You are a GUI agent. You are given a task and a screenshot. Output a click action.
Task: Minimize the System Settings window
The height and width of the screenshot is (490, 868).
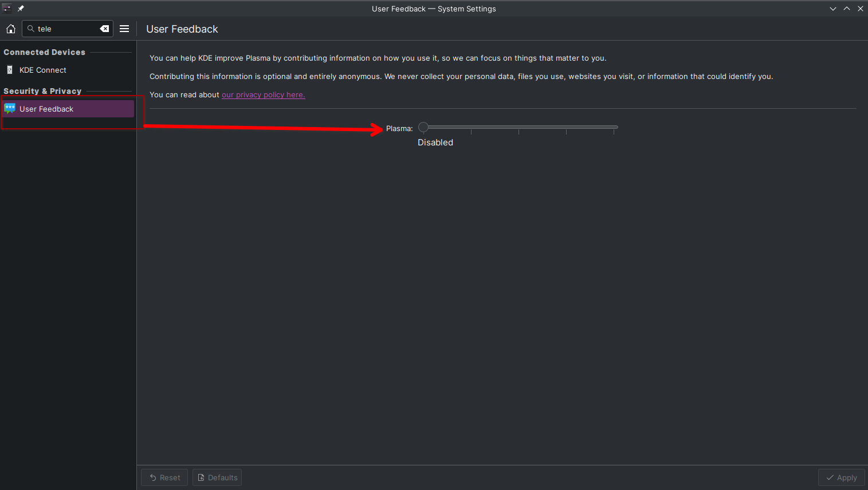(833, 9)
